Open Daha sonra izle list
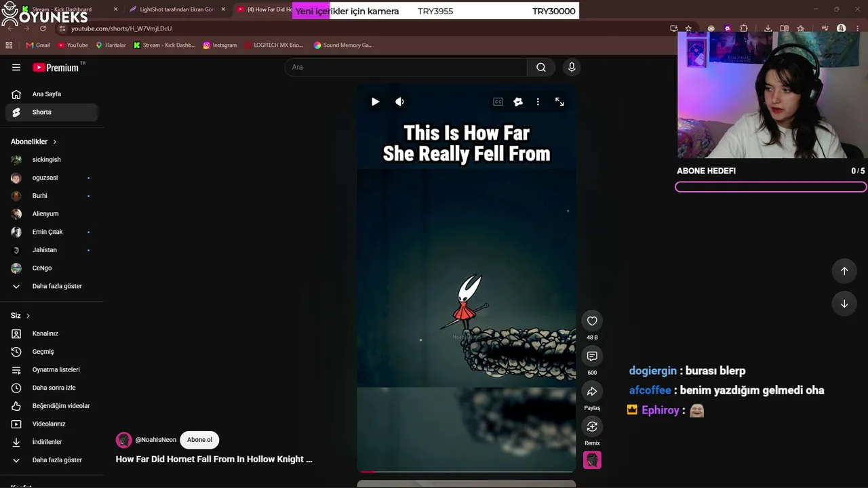Image resolution: width=868 pixels, height=488 pixels. point(52,388)
